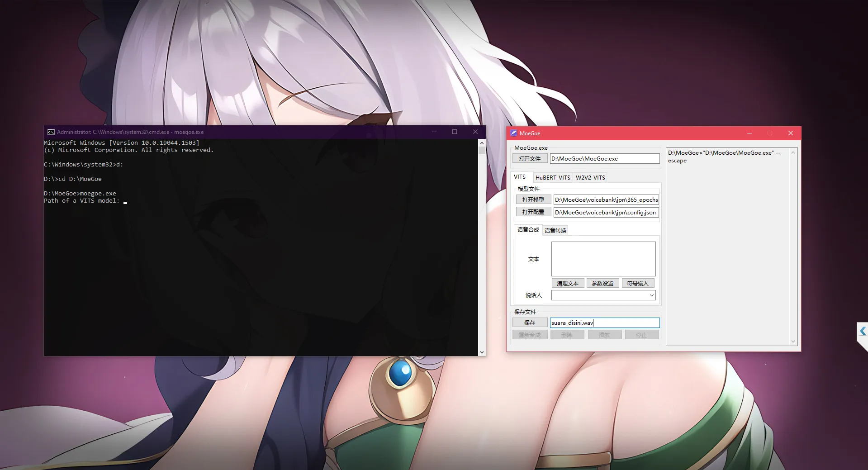
Task: Focus the MoeGoe.exe path field
Action: (x=605, y=159)
